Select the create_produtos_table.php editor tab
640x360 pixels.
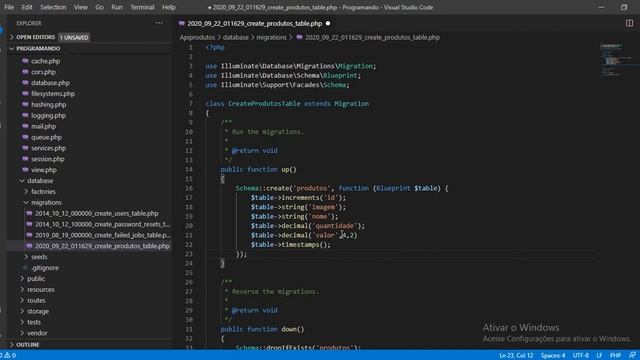[x=255, y=24]
